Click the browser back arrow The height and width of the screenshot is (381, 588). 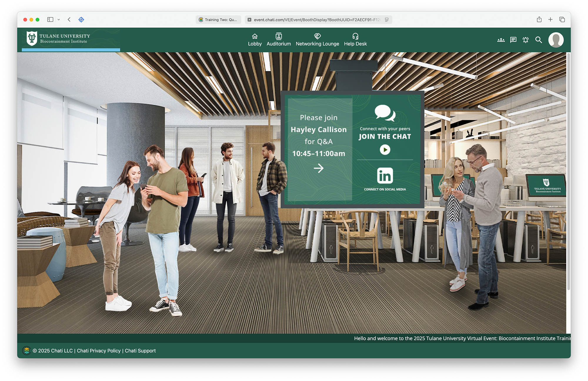[x=69, y=20]
